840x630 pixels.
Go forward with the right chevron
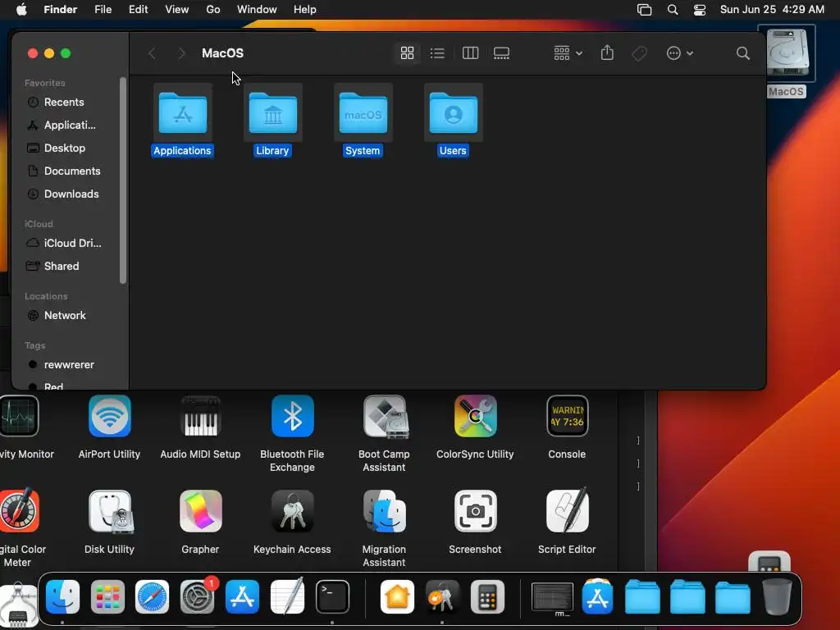tap(181, 53)
